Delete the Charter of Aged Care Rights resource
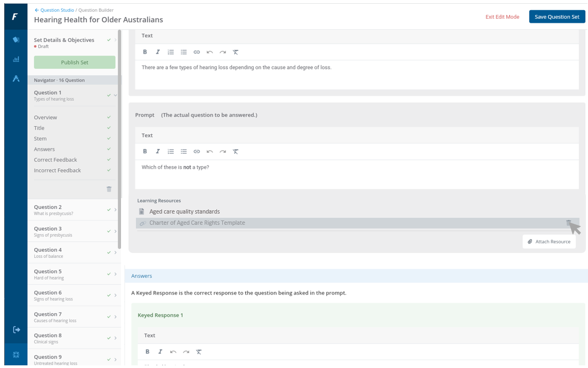This screenshot has width=588, height=368. click(569, 223)
